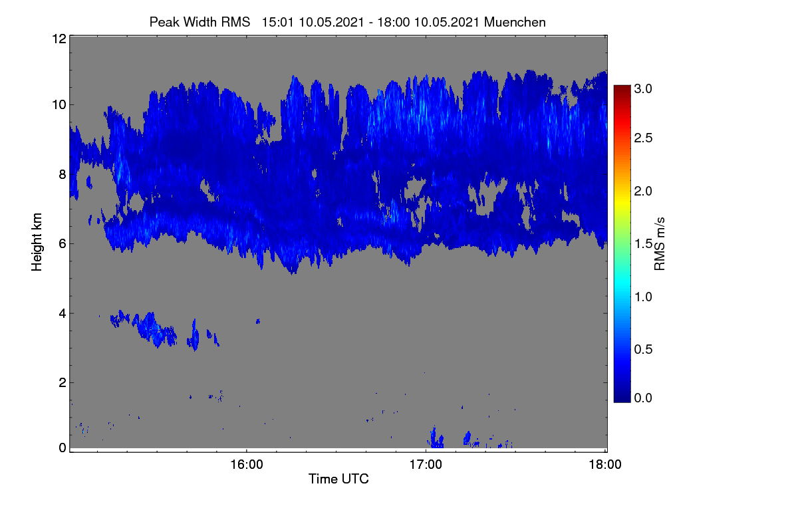
Task: Click the 10 km height tick label
Action: (58, 104)
